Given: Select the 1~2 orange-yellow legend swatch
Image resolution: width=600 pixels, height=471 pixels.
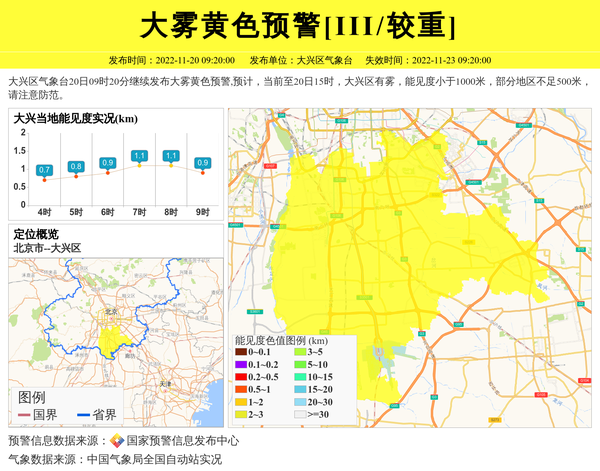Looking at the screenshot, I should pos(240,401).
